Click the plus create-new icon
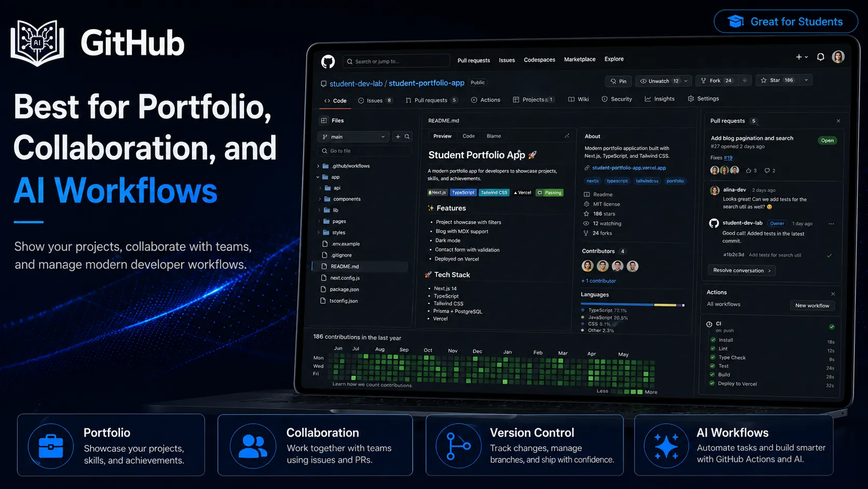Image resolution: width=868 pixels, height=489 pixels. tap(799, 57)
